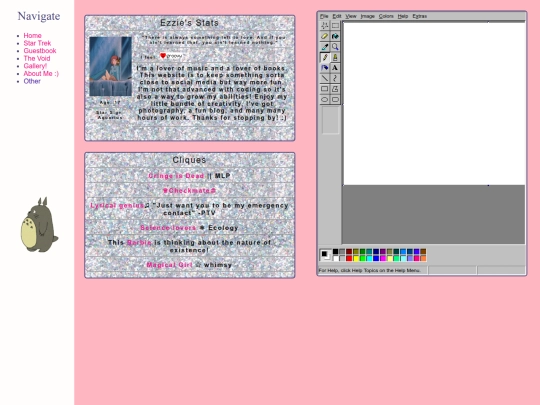Click the foreground/background color indicator

pos(325,255)
